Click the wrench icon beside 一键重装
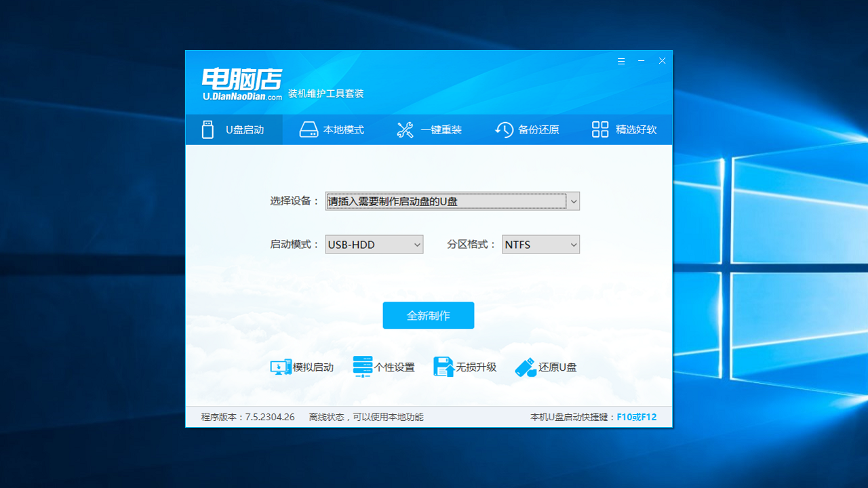Viewport: 868px width, 488px height. coord(405,129)
